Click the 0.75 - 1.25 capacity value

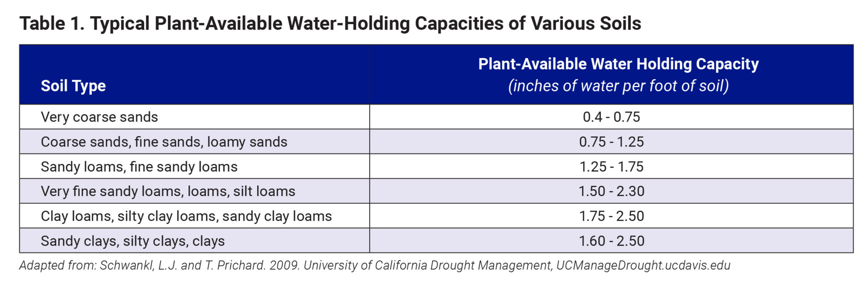point(611,142)
